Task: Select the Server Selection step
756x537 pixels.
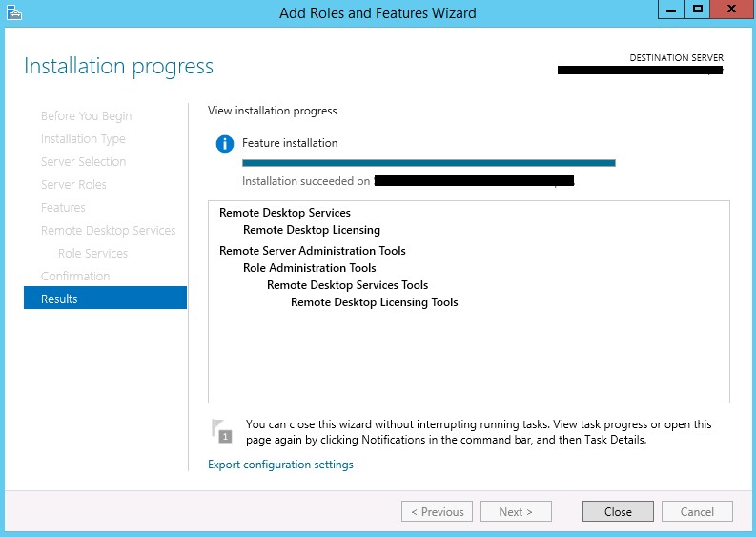Action: 83,161
